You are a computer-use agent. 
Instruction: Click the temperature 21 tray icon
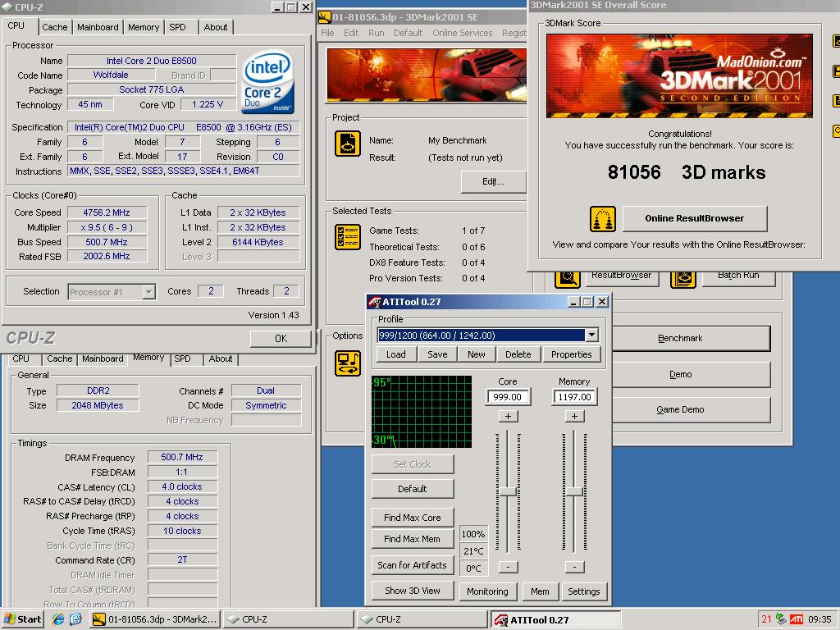(x=767, y=619)
